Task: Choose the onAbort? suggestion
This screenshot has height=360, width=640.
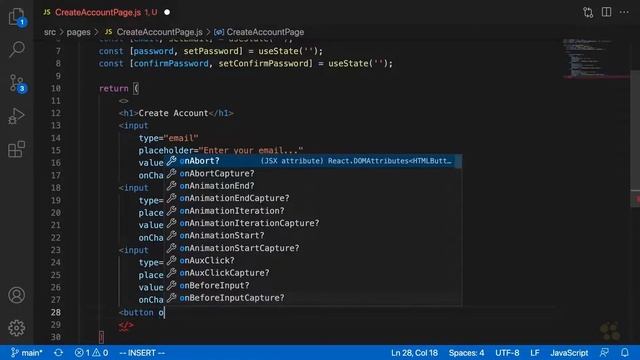Action: coord(313,161)
